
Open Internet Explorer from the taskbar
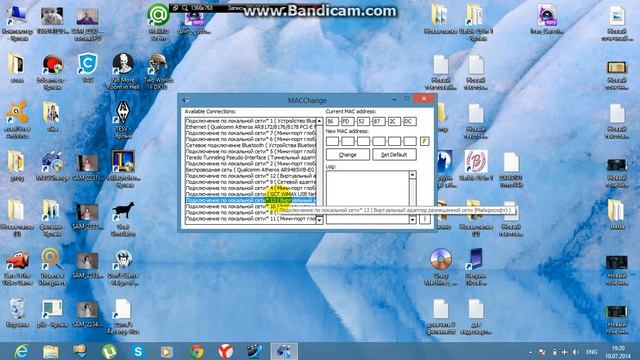click(x=21, y=351)
